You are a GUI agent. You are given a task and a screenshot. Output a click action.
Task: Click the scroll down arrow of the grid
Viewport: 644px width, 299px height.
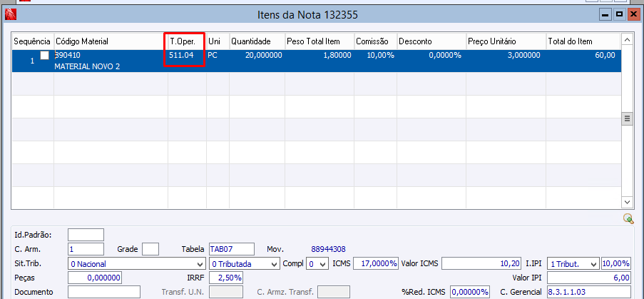627,202
